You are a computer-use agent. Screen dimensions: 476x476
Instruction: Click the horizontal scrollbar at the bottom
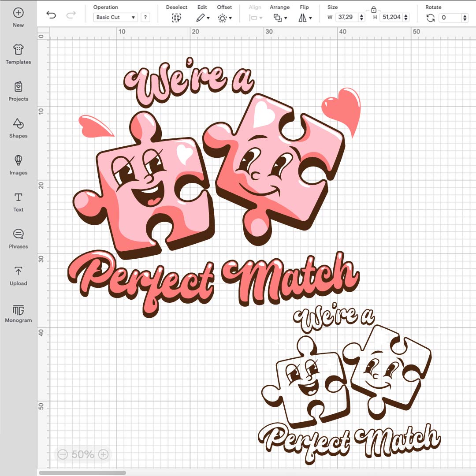[82, 472]
